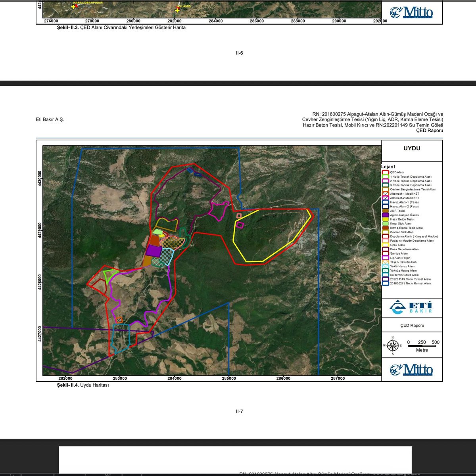The image size is (476, 476).
Task: Click the 'AVLAMIŞ' settlement marker on top map
Action: pos(177,10)
